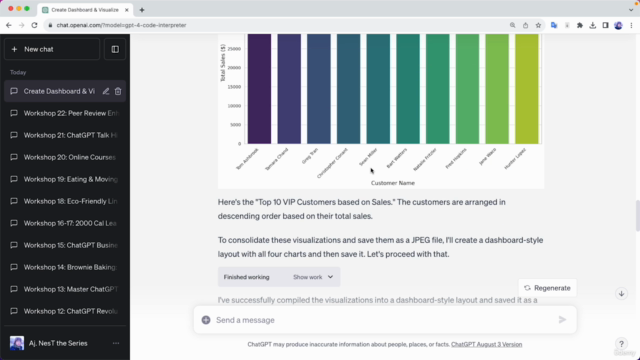The height and width of the screenshot is (360, 640).
Task: Click the Regenerate button
Action: tap(547, 288)
